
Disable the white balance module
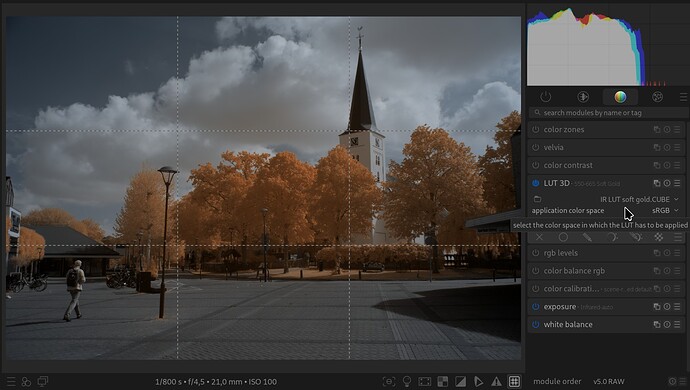[536, 324]
